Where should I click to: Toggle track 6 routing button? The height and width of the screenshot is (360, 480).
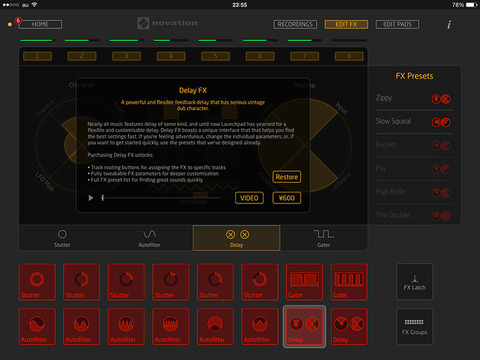click(x=260, y=56)
